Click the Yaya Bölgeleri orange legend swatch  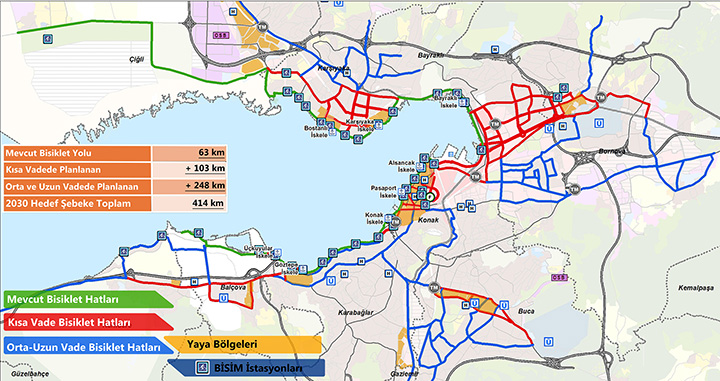pos(243,345)
